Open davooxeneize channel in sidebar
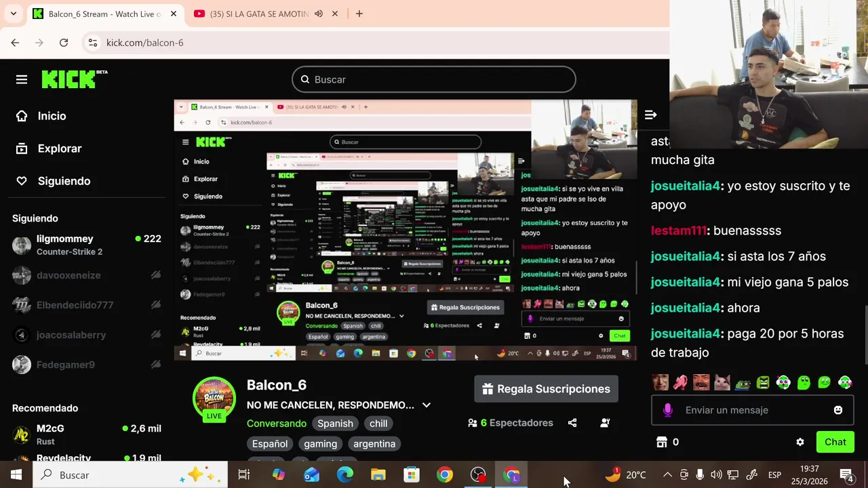The width and height of the screenshot is (868, 488). point(87,275)
